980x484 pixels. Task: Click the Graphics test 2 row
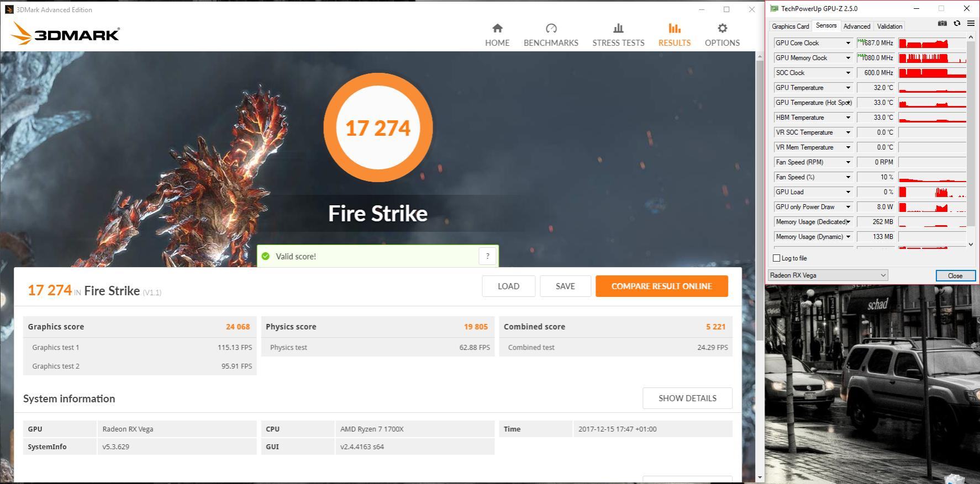(140, 366)
